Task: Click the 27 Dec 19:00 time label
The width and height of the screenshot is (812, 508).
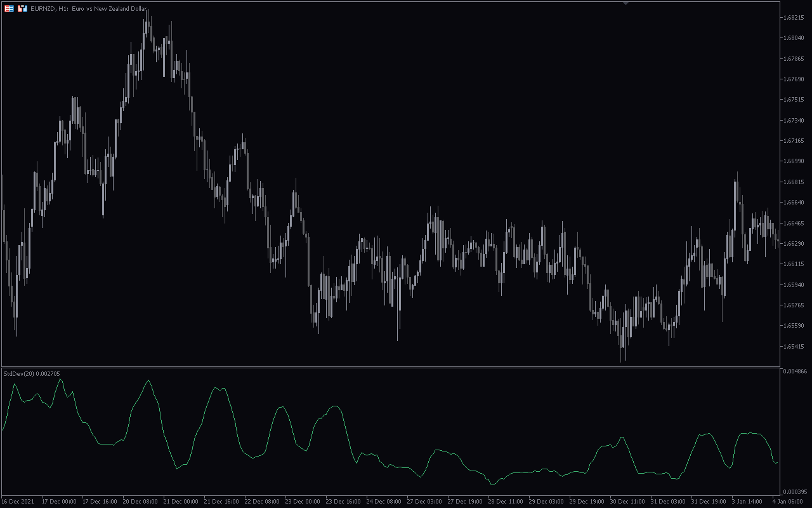Action: 465,502
